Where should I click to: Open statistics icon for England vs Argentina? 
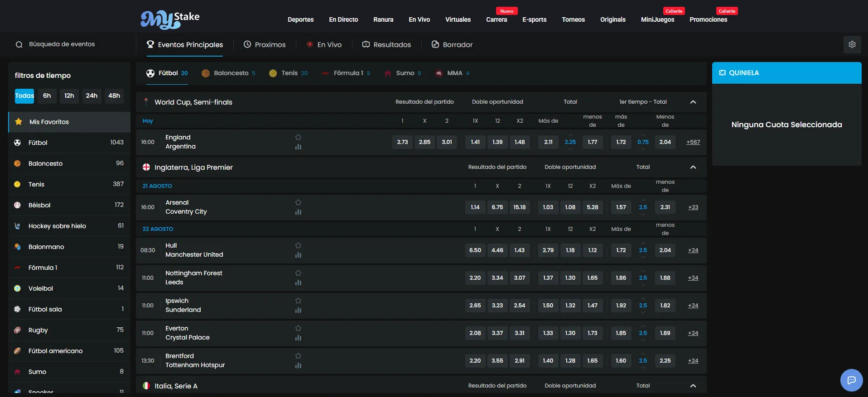coord(298,147)
